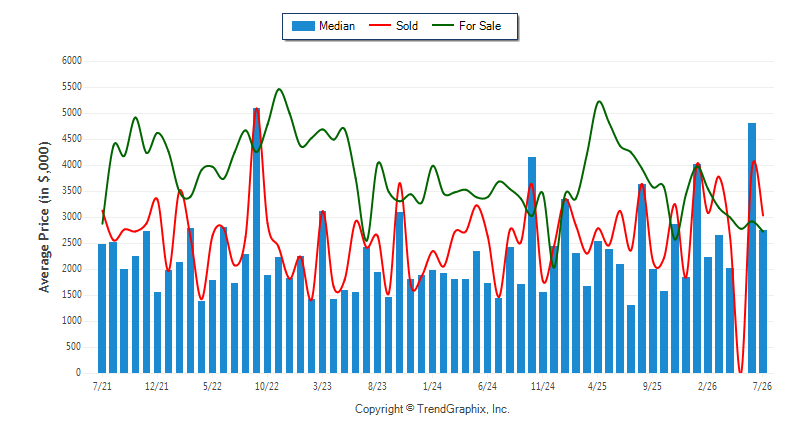Viewport: 800px width, 434px height.
Task: Select the Sold legend label
Action: pos(407,26)
